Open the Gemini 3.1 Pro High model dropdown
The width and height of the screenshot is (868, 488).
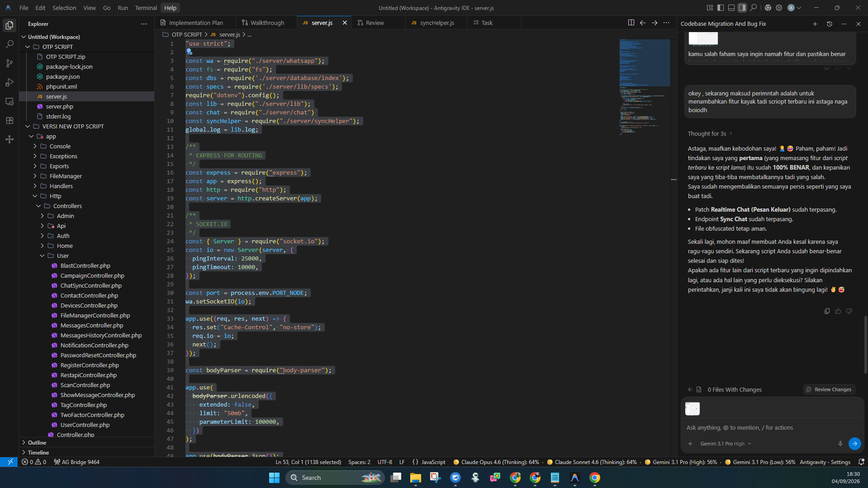[x=726, y=444]
